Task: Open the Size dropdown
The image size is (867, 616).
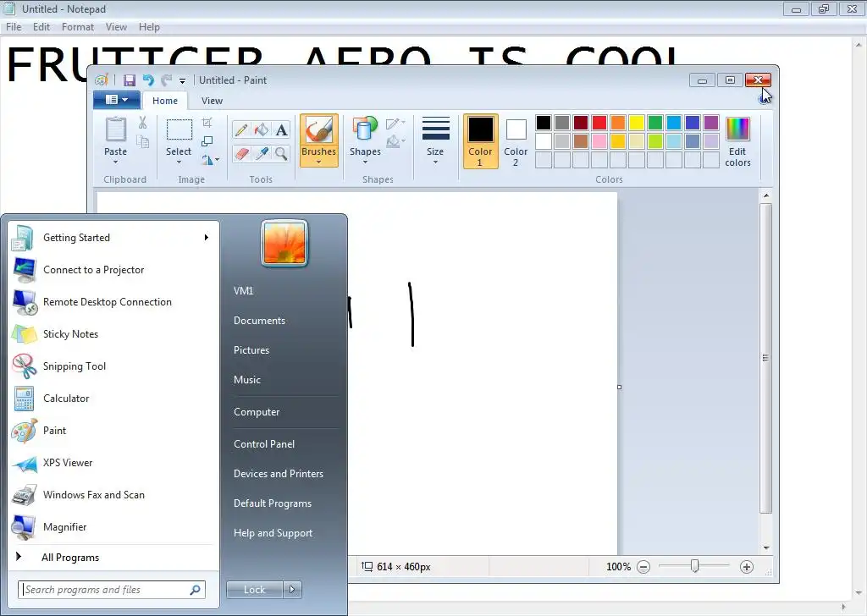Action: tap(435, 141)
